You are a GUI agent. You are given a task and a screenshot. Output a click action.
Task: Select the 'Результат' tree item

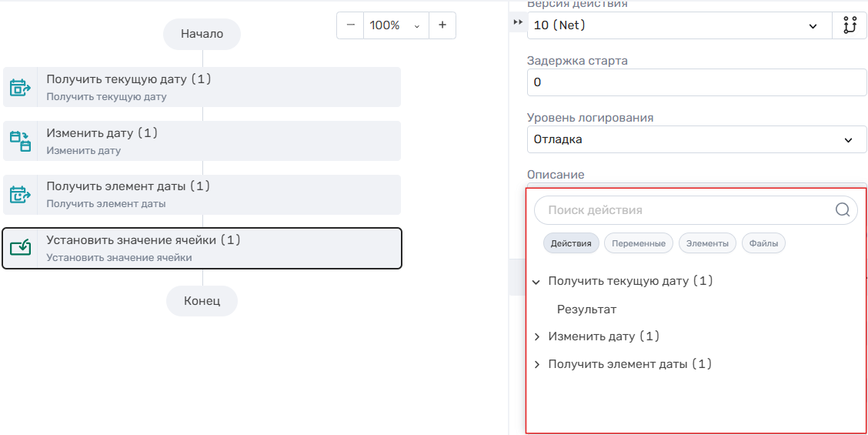(586, 310)
